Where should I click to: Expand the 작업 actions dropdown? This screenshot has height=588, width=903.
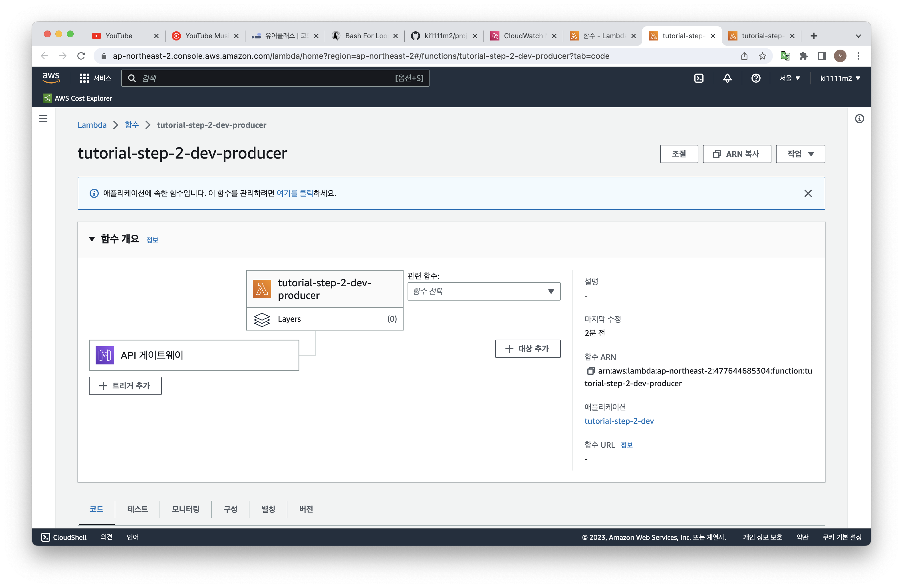[x=800, y=154]
